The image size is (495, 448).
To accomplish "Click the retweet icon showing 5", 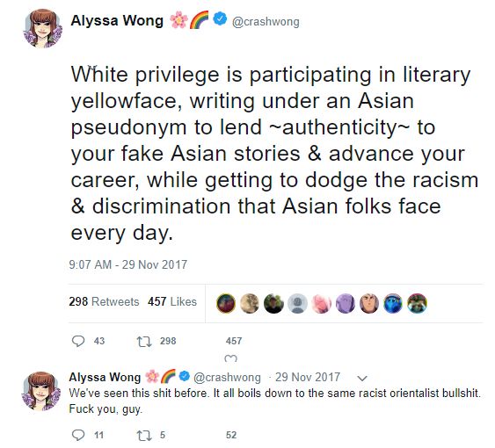I will point(144,436).
